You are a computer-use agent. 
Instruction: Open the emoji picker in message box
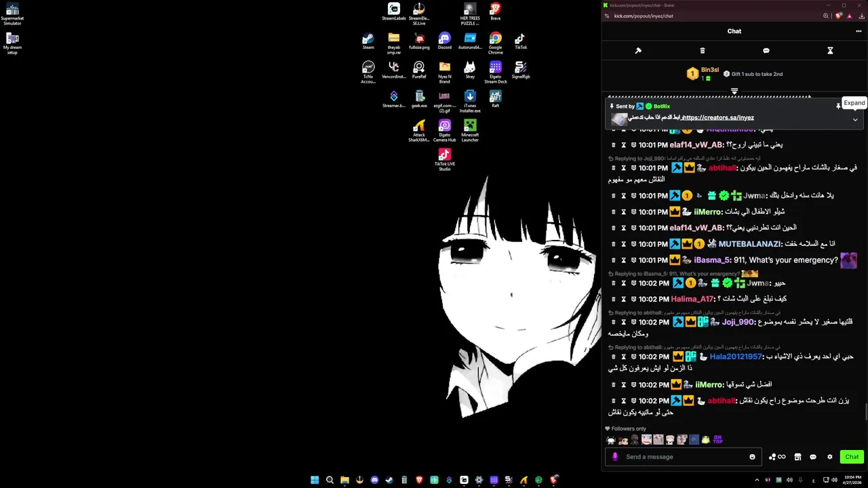click(752, 457)
